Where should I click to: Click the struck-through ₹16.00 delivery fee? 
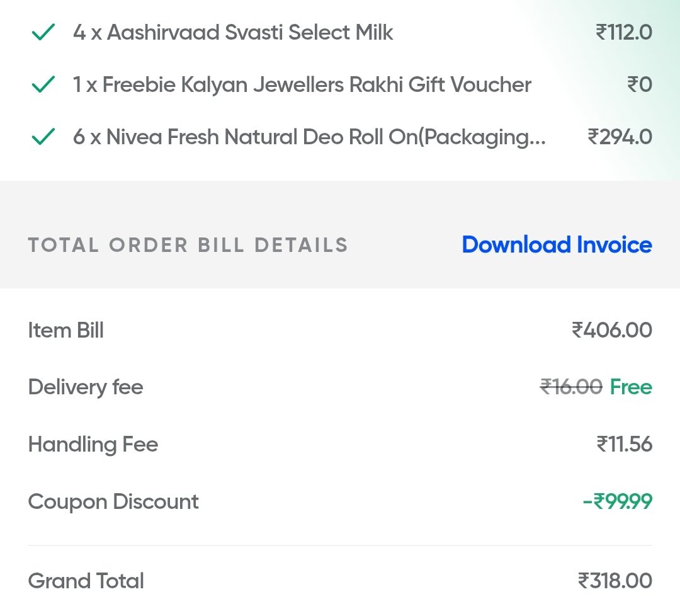[571, 387]
